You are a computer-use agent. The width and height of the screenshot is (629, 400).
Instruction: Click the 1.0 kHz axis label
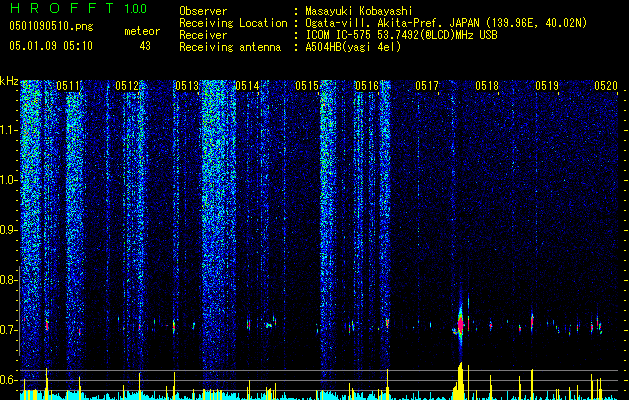coord(8,180)
